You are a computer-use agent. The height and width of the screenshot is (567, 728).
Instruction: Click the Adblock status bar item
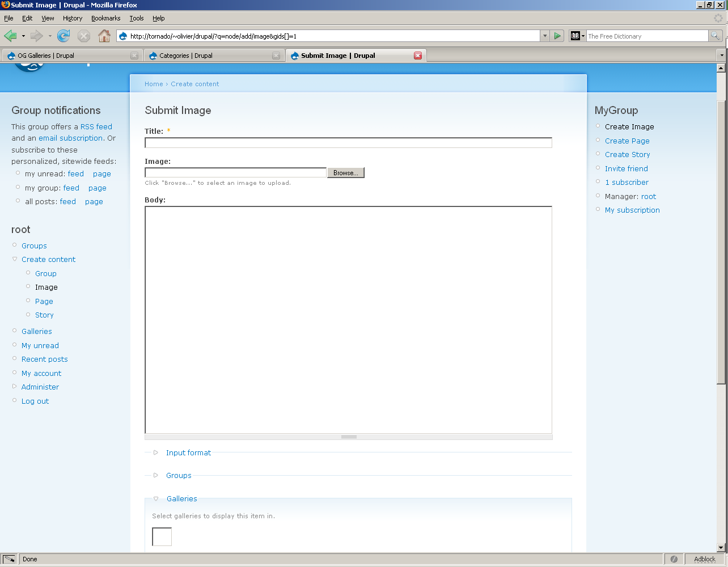704,559
